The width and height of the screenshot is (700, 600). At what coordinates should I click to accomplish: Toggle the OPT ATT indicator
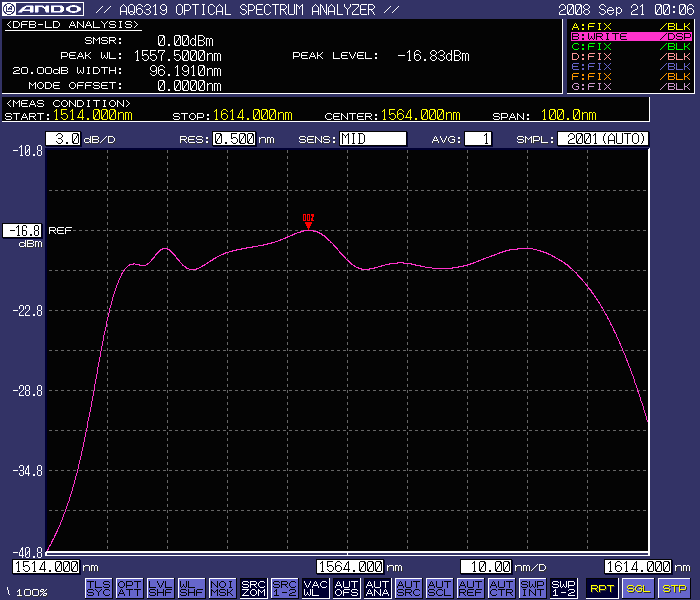pyautogui.click(x=129, y=588)
